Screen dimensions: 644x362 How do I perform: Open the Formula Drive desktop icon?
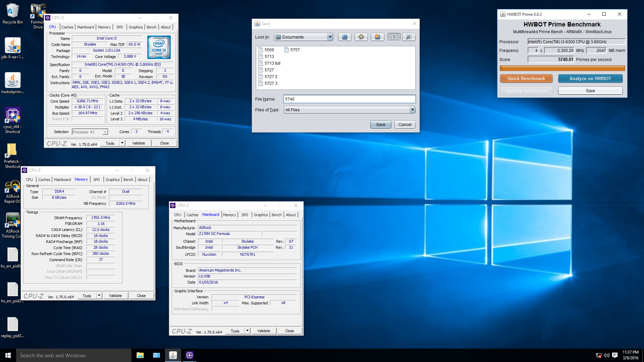pos(38,16)
